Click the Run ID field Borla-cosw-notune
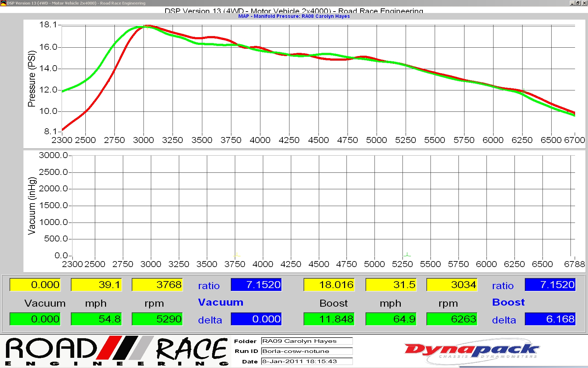Viewport: 588px width, 368px height. tap(307, 351)
